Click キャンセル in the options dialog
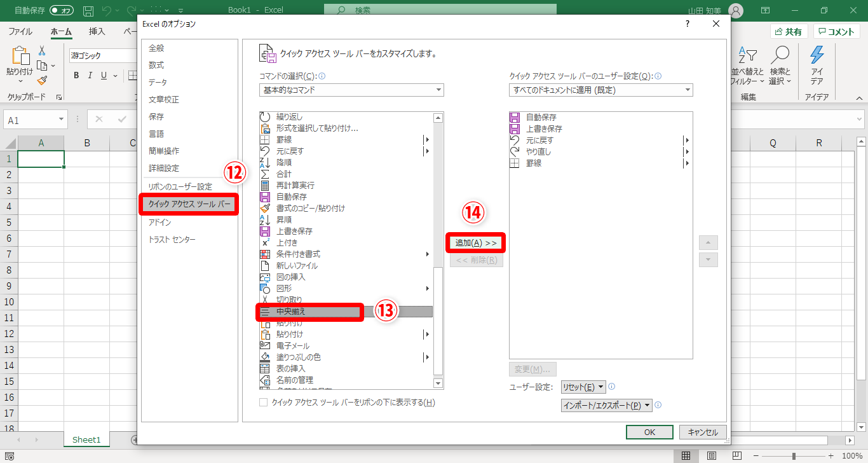The width and height of the screenshot is (868, 463). 703,432
